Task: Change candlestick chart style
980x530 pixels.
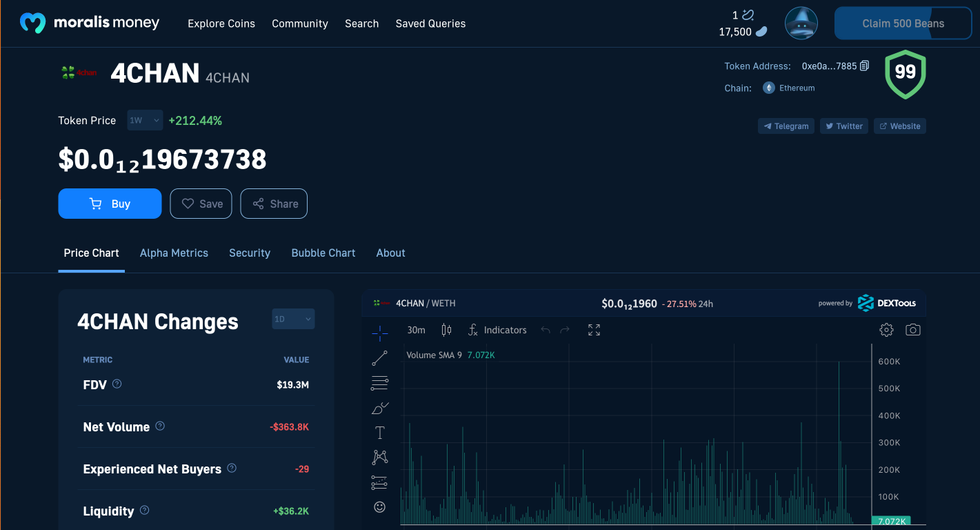Action: (446, 330)
